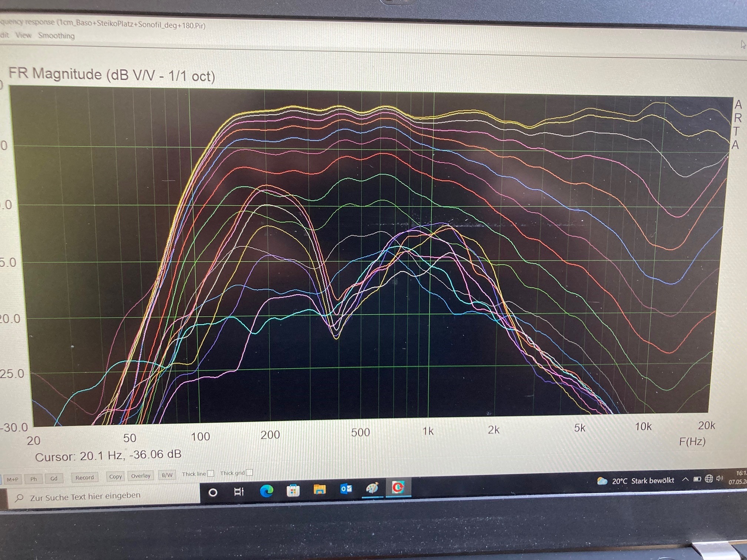747x560 pixels.
Task: Open Microsoft Store from taskbar
Action: coord(293,490)
